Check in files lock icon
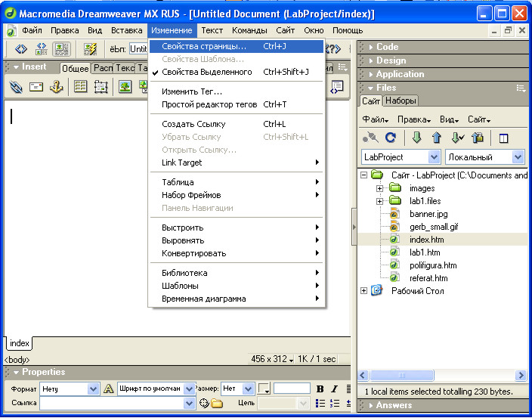 [478, 138]
